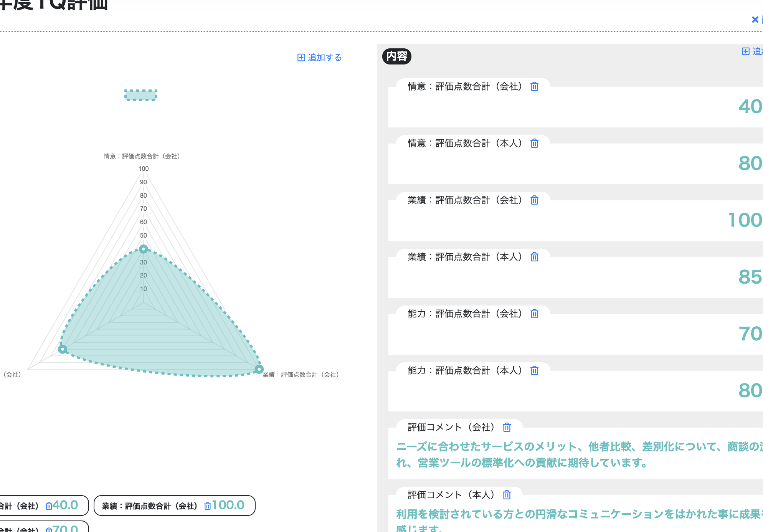Image resolution: width=763 pixels, height=532 pixels.
Task: Select the 内容 section label
Action: (x=396, y=56)
